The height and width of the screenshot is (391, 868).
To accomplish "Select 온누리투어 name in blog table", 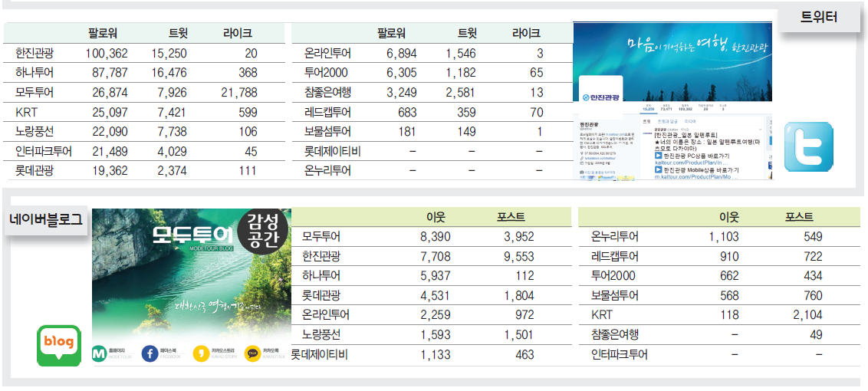I will 615,237.
